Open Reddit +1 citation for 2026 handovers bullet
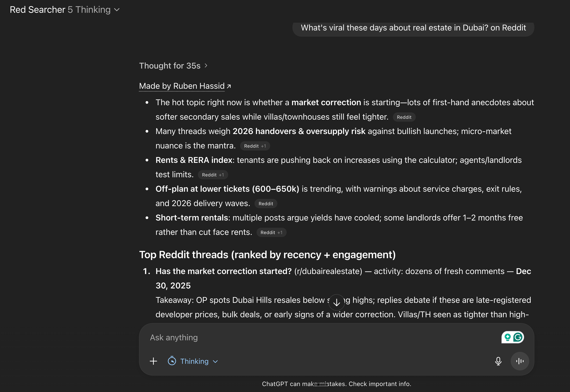 tap(255, 146)
